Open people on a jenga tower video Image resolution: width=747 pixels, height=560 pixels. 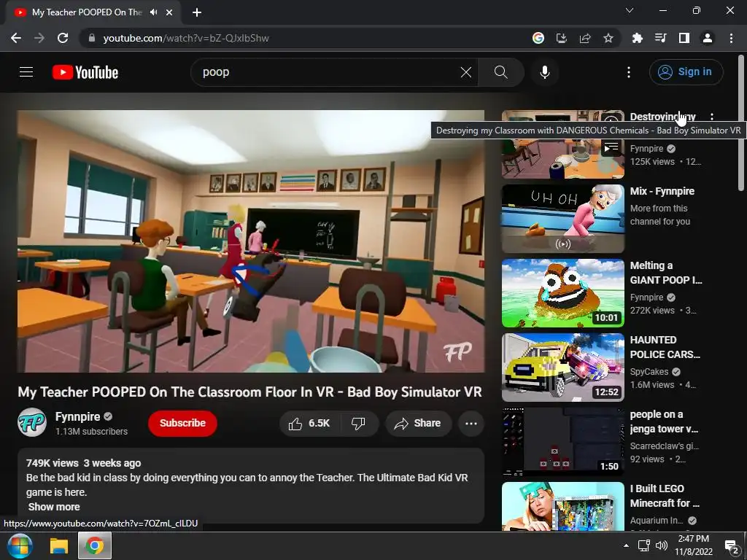562,441
